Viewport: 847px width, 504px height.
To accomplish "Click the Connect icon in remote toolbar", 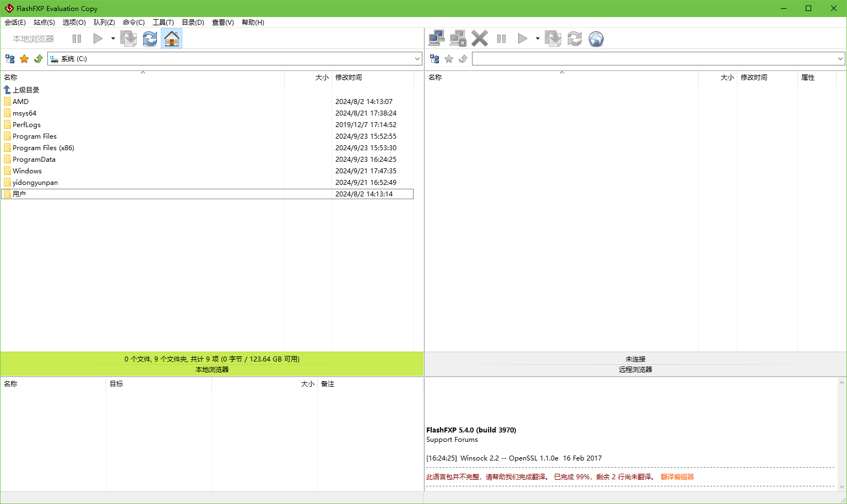I will tap(437, 39).
